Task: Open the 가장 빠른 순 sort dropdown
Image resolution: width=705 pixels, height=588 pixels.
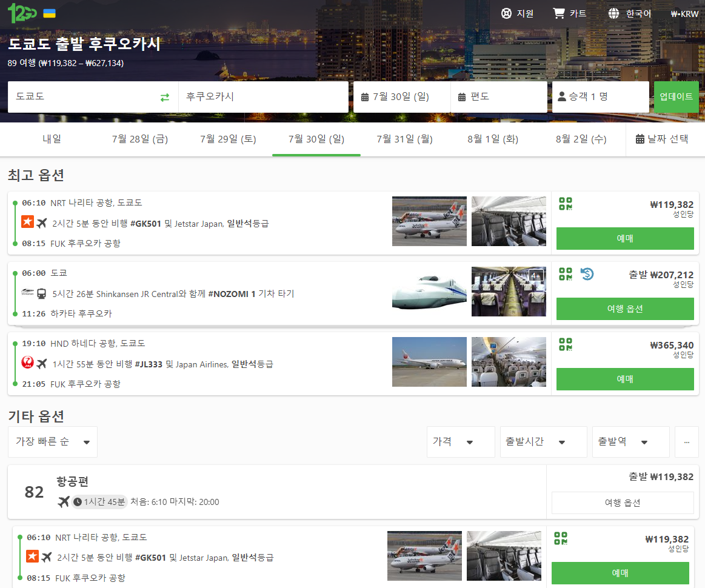Action: pyautogui.click(x=53, y=442)
